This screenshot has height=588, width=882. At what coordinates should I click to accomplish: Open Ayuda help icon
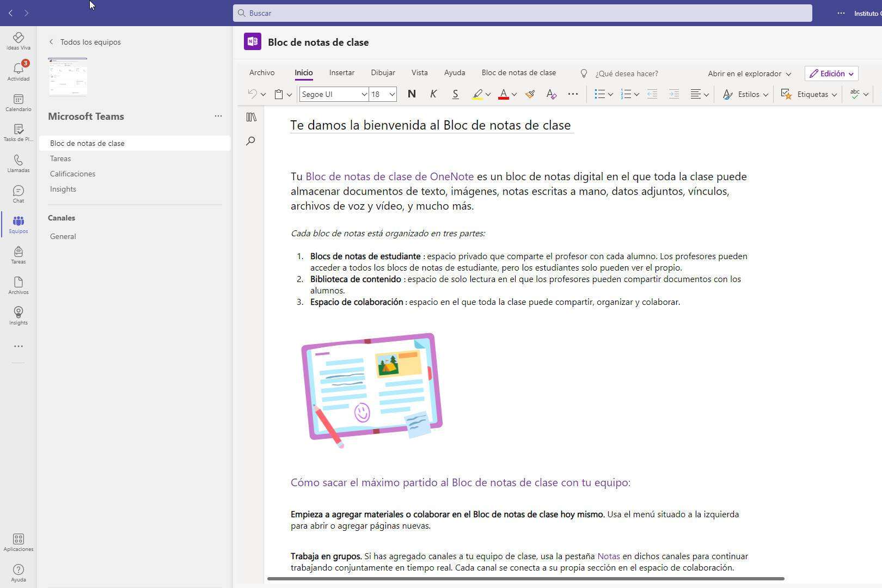pyautogui.click(x=18, y=573)
